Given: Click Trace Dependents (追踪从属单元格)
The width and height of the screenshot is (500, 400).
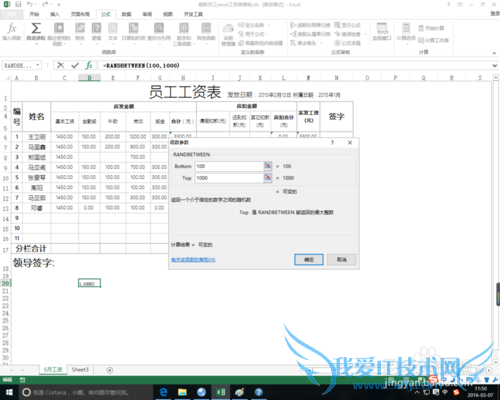Looking at the screenshot, I should [310, 34].
